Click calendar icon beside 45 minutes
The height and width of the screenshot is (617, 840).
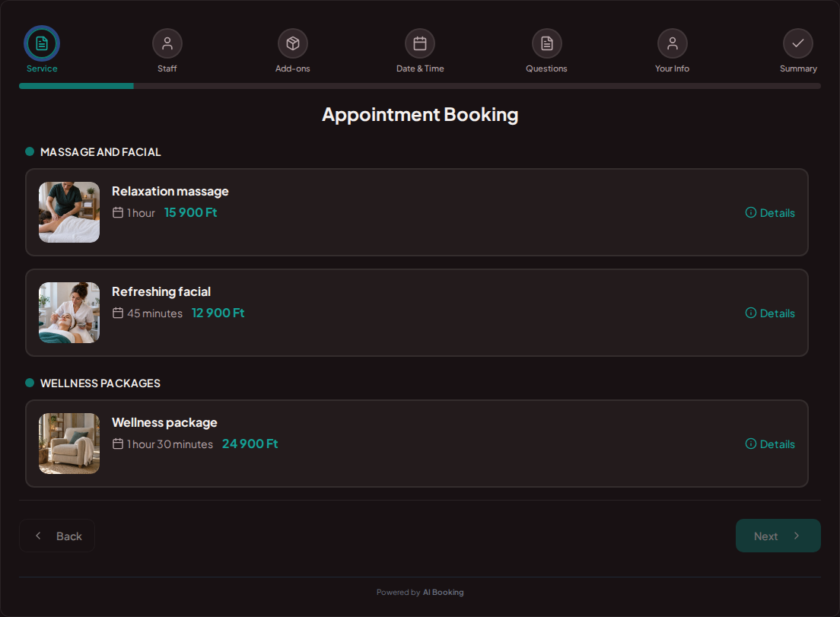[118, 313]
